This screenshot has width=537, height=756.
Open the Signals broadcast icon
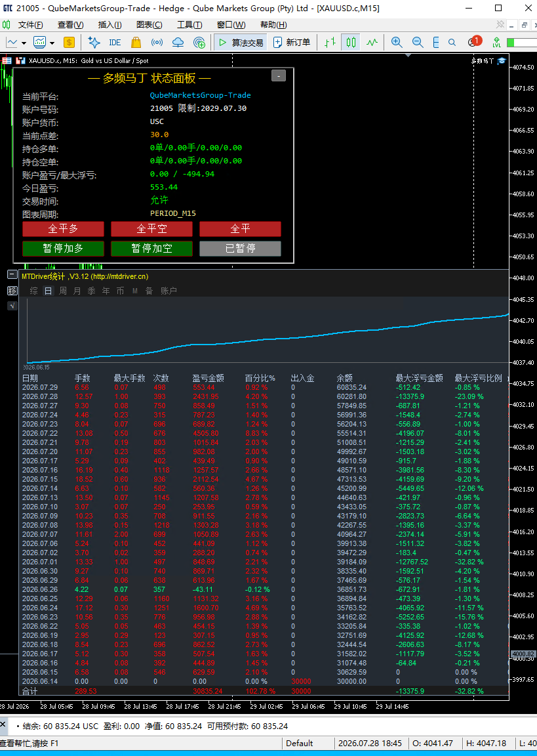157,43
